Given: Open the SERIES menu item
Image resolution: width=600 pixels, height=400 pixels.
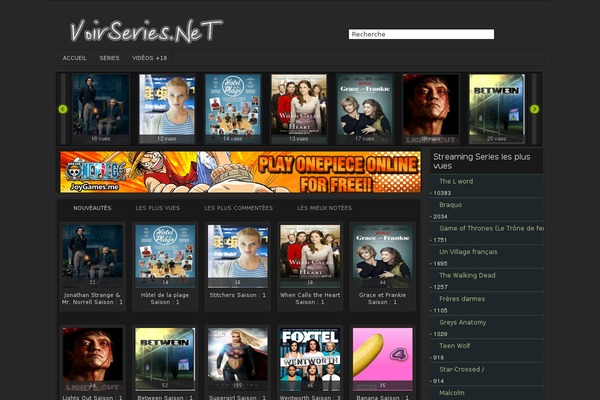Looking at the screenshot, I should 109,58.
